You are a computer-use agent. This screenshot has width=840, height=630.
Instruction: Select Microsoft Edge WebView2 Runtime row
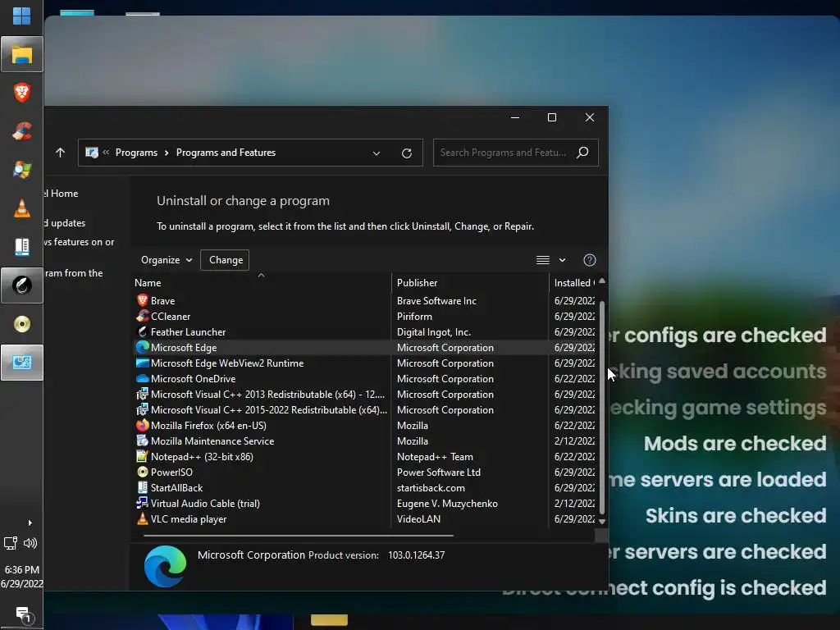coord(364,363)
